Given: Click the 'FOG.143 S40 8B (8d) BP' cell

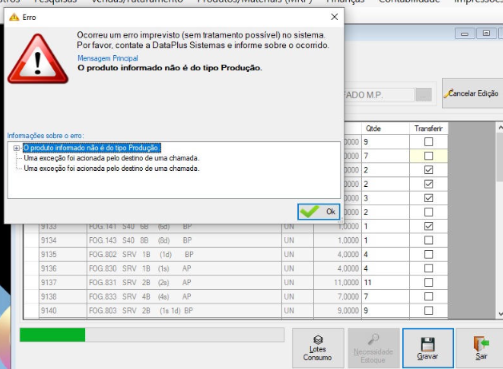Looking at the screenshot, I should tap(184, 240).
